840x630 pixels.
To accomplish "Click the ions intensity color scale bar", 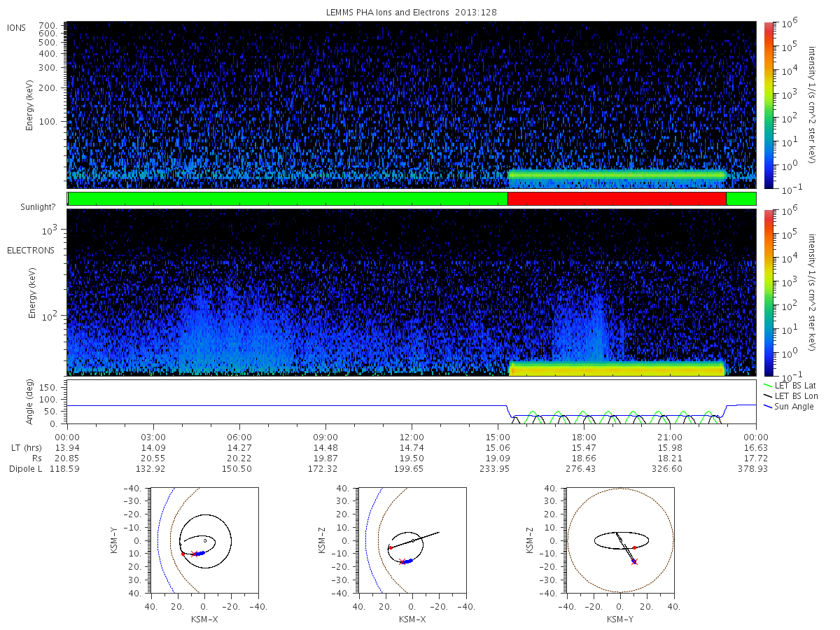I will [x=769, y=105].
